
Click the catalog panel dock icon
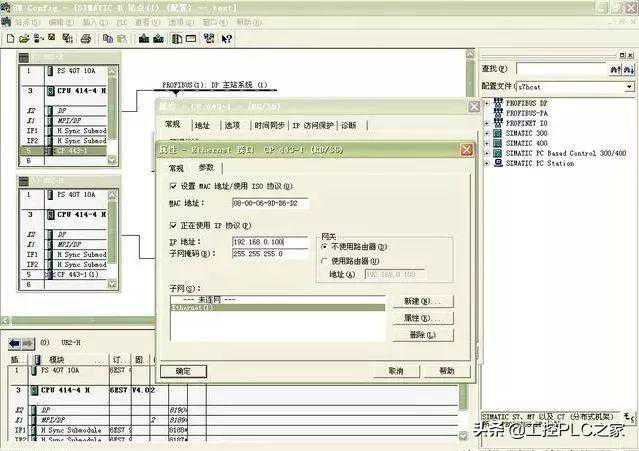pos(622,55)
